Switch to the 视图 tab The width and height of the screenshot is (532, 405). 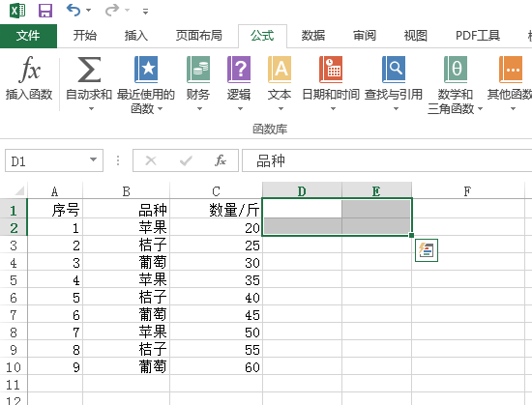(x=415, y=36)
